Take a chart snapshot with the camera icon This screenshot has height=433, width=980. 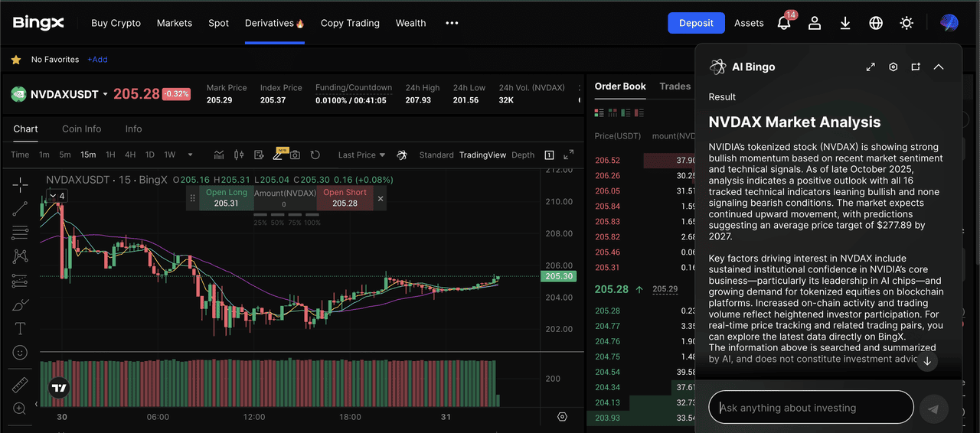click(296, 155)
